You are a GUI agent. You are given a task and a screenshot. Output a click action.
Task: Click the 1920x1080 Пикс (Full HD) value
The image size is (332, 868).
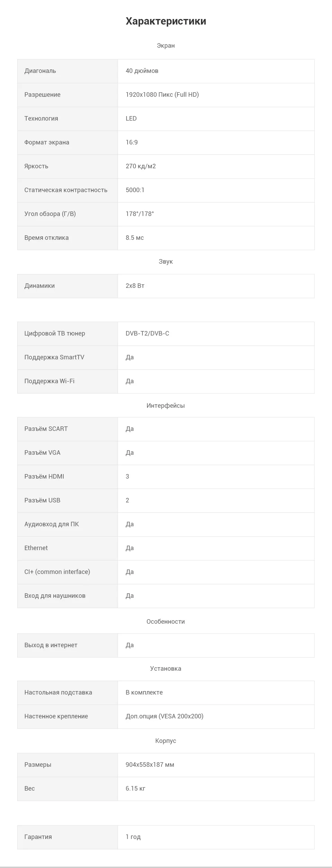point(162,95)
